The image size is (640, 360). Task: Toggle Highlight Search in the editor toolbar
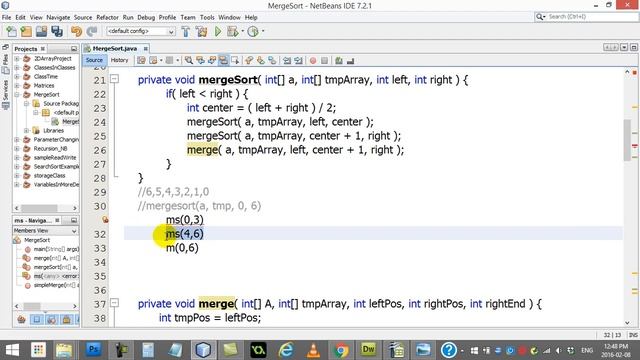point(223,60)
